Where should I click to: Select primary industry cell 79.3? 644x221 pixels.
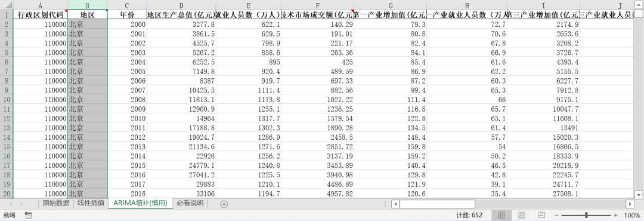[x=390, y=24]
